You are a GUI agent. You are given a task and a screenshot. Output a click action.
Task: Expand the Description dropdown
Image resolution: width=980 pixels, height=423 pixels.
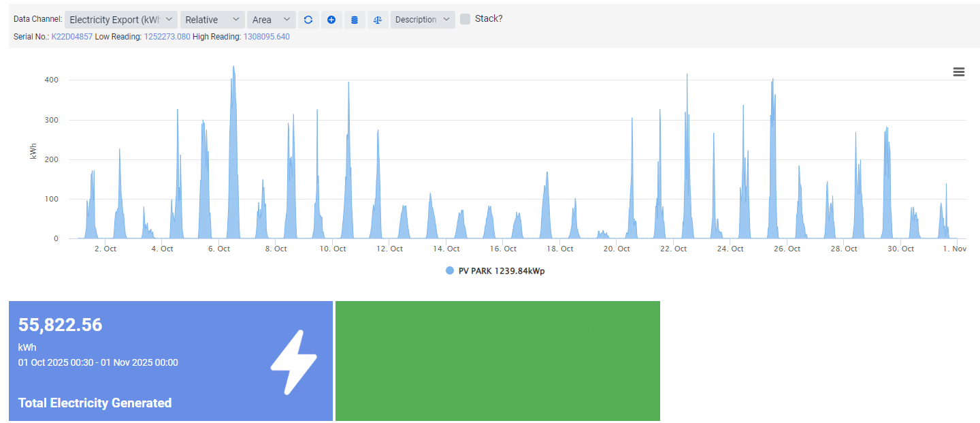[423, 20]
